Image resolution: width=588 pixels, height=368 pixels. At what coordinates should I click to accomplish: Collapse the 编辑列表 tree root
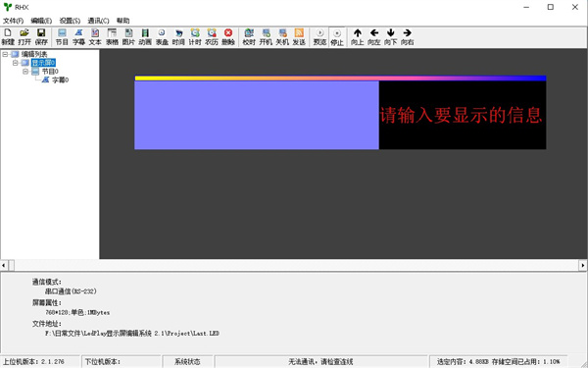pos(5,54)
